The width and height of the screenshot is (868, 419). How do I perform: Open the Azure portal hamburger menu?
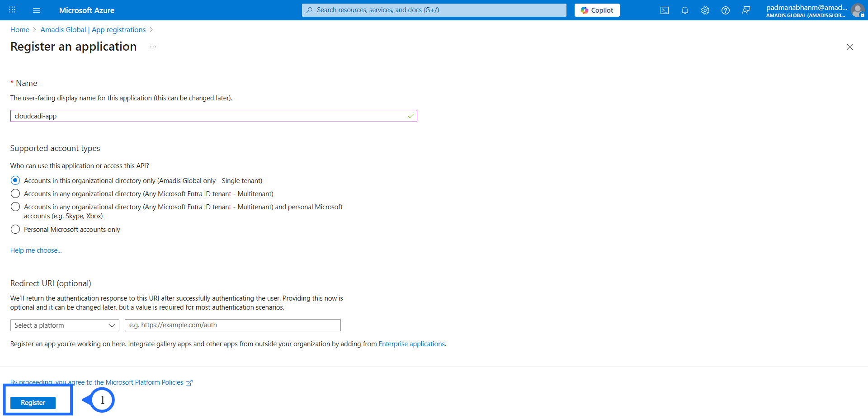[37, 10]
